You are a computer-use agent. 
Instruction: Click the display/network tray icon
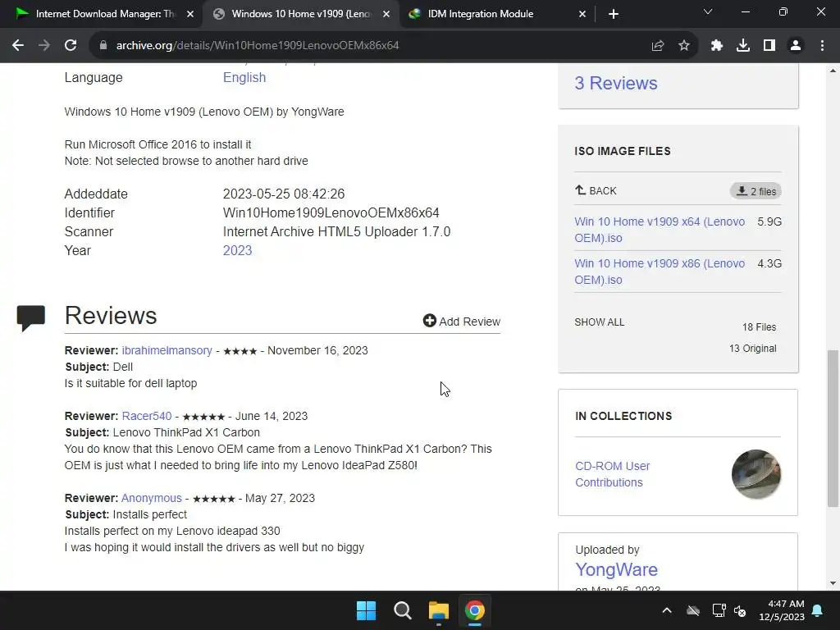click(x=719, y=610)
